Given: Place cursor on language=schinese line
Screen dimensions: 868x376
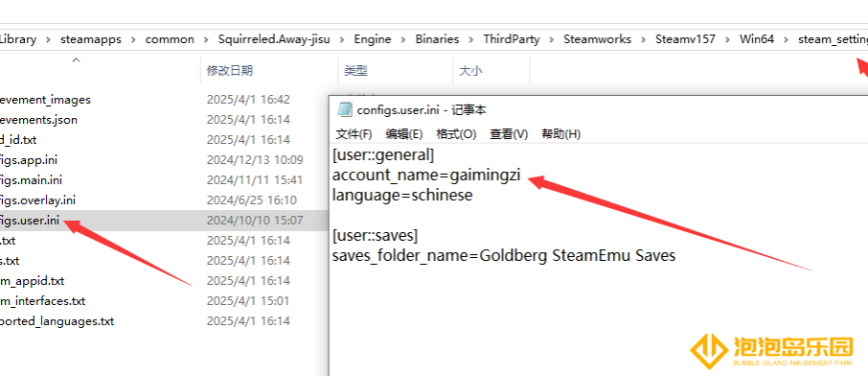Looking at the screenshot, I should point(402,196).
